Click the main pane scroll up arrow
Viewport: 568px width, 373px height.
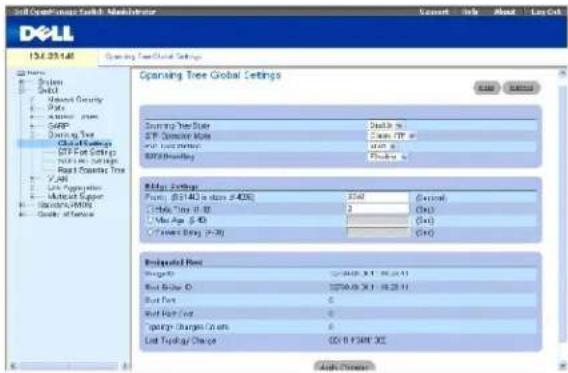coord(562,74)
